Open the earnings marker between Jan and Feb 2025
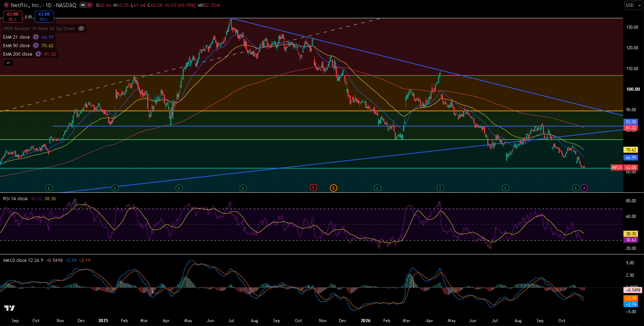Screen dimensions: 644x326 pos(115,188)
